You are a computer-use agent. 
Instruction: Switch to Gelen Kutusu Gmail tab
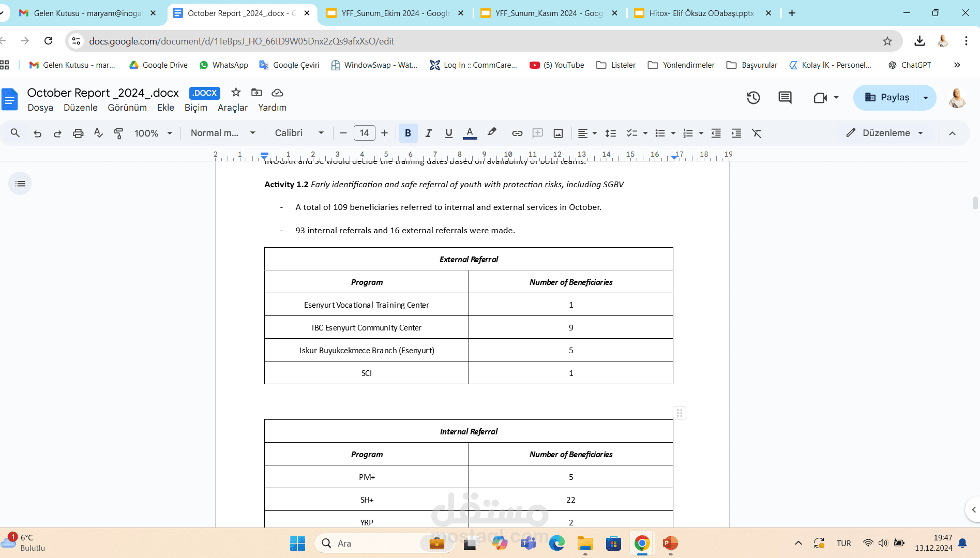click(x=86, y=13)
